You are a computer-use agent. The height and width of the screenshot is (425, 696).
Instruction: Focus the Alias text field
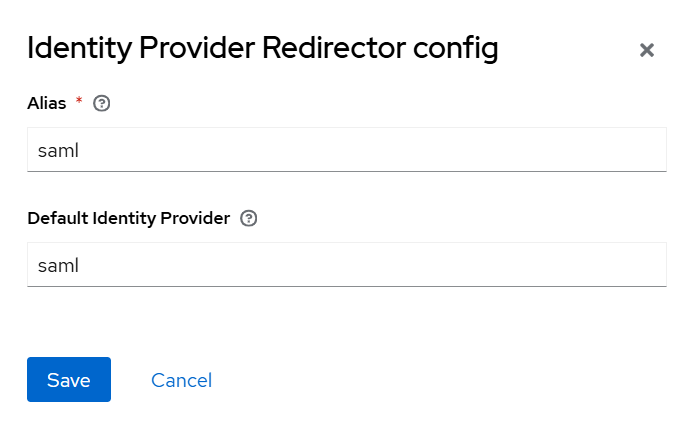point(346,150)
